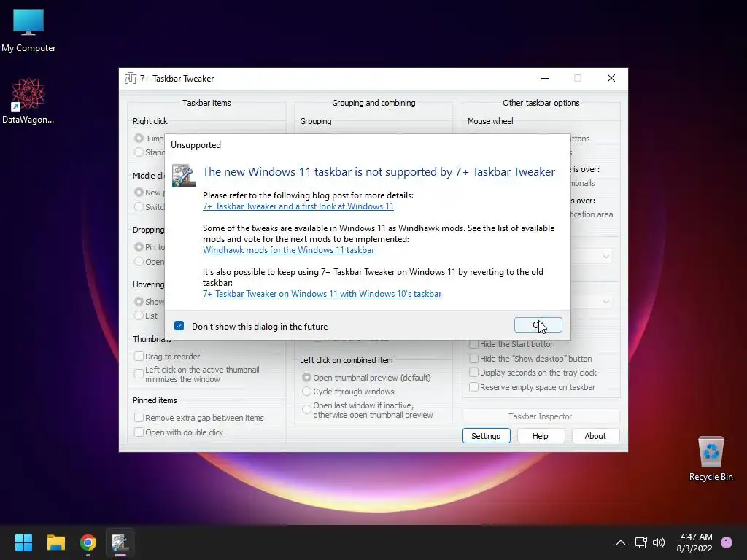
Task: Select the Show hovering radio option
Action: click(139, 301)
